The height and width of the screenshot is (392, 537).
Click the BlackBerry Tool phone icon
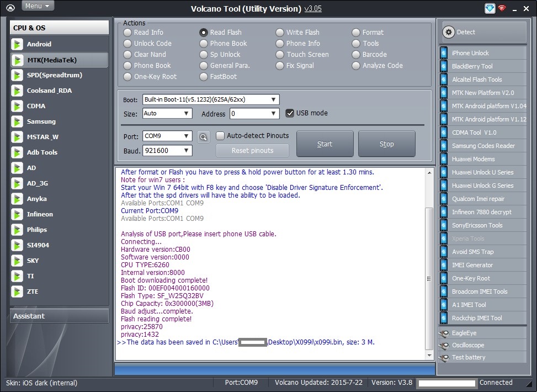(444, 66)
